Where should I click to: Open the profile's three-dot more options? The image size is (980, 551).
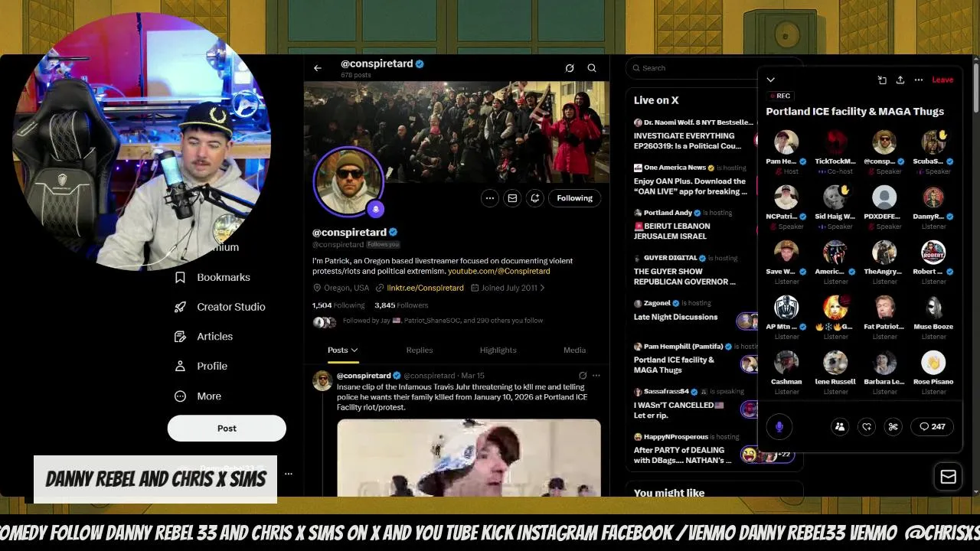coord(490,198)
